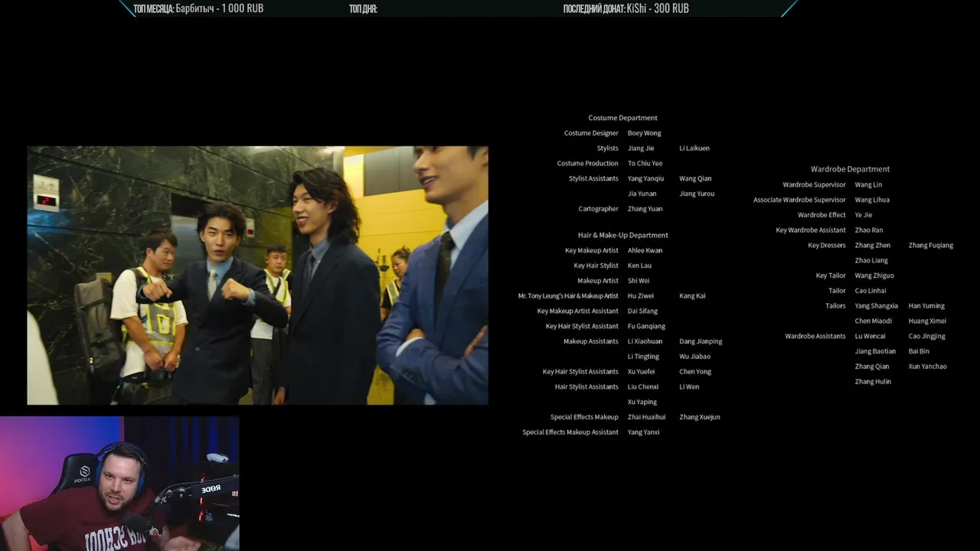
Task: Click the name 'Li Laikuen'
Action: coord(694,148)
